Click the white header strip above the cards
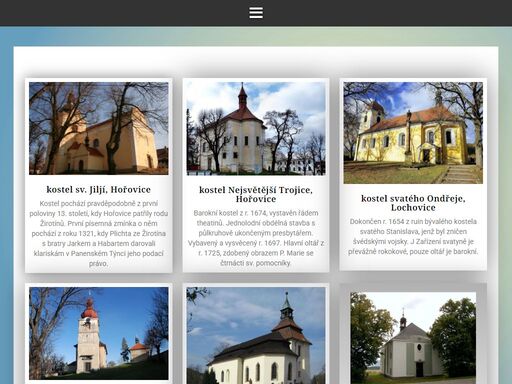512x384 pixels. click(256, 62)
